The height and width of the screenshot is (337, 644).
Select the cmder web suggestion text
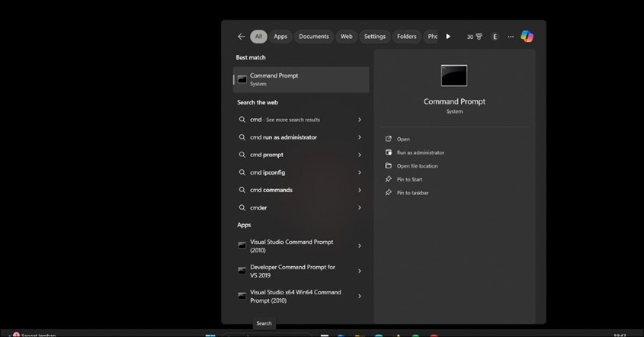click(x=258, y=207)
